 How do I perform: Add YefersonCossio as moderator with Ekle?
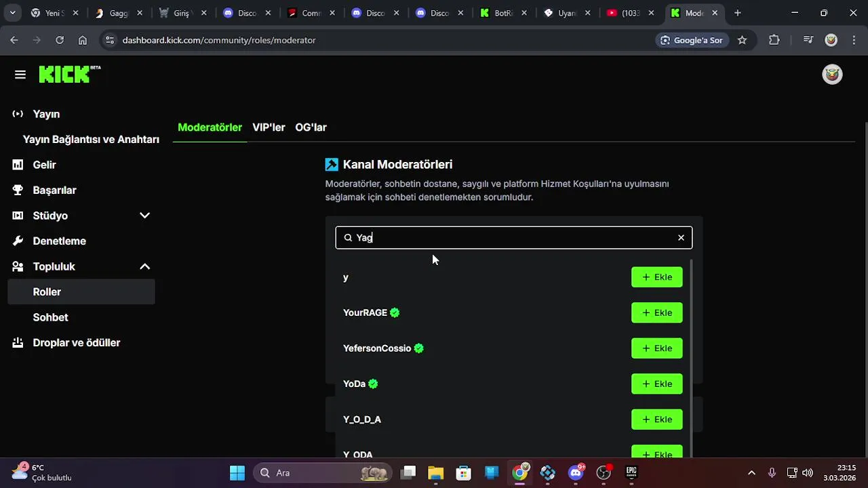click(656, 348)
